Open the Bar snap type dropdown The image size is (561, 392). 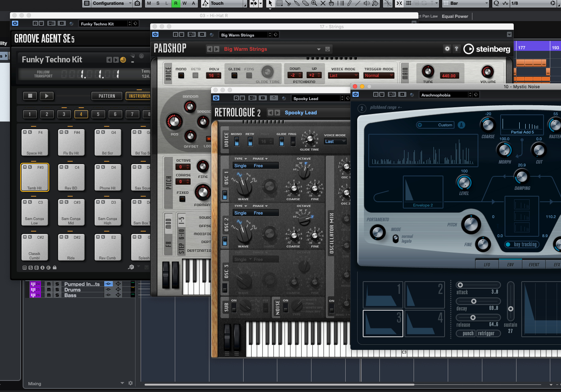pos(466,3)
